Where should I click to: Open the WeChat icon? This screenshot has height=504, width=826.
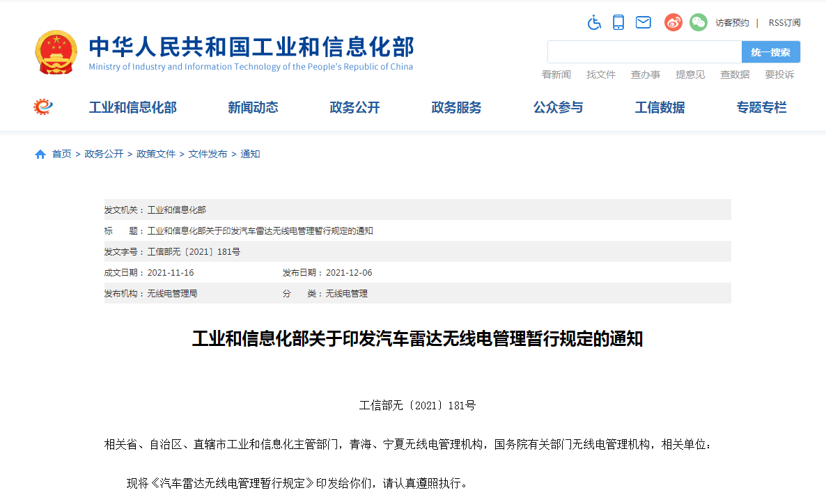[699, 22]
